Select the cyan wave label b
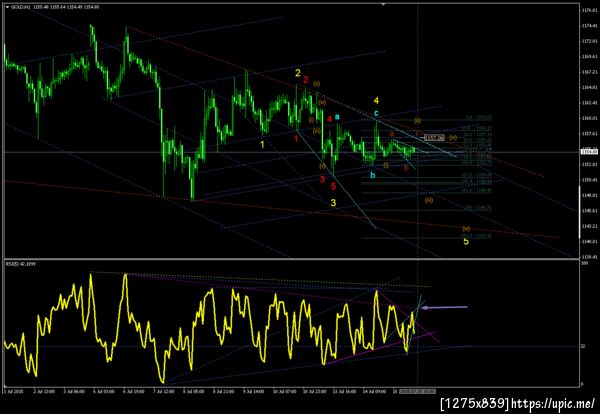The width and height of the screenshot is (600, 414). click(x=373, y=175)
